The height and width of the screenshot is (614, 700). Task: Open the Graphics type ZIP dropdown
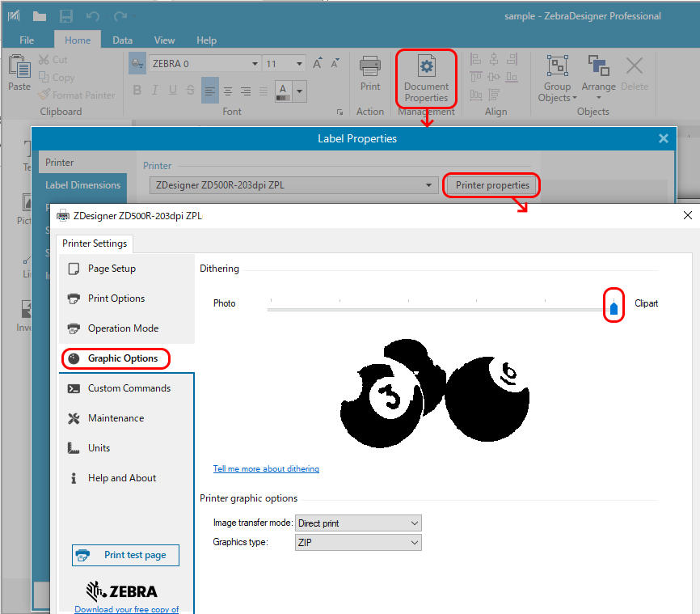[358, 543]
